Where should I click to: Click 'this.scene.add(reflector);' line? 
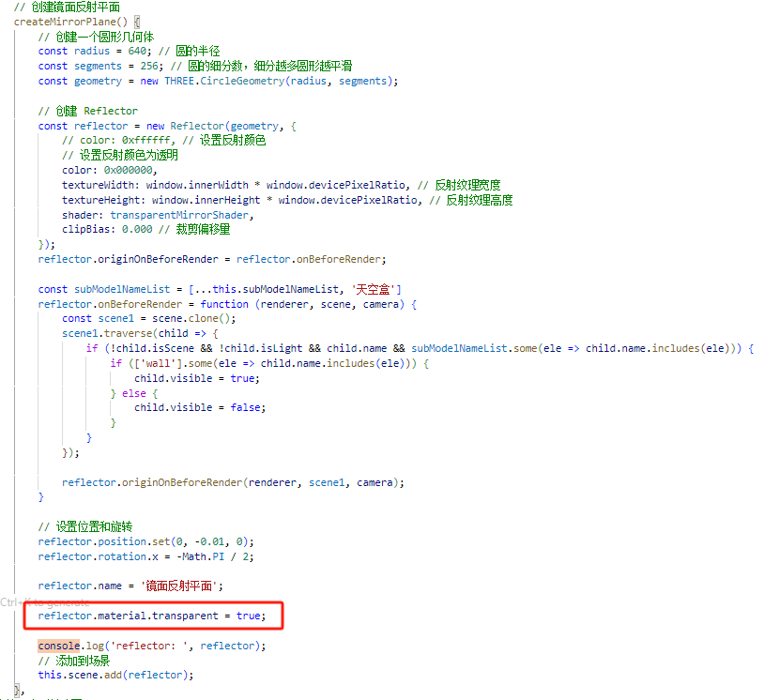116,676
